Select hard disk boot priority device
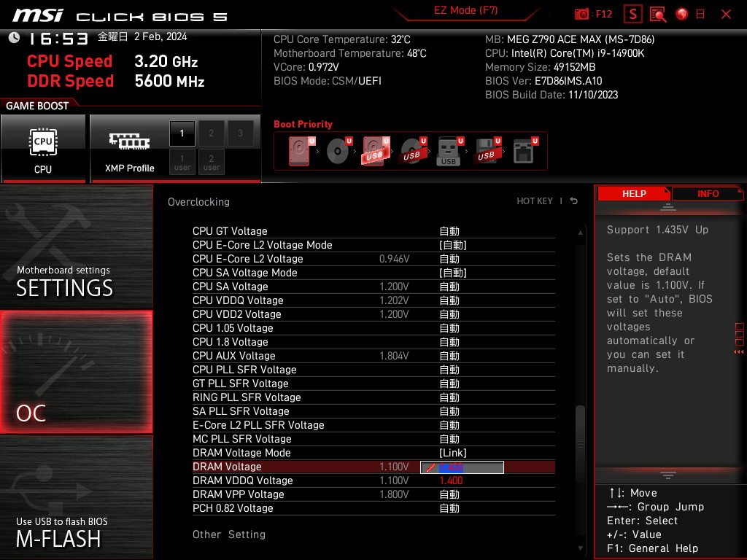Screen dimensions: 747x560 point(301,151)
